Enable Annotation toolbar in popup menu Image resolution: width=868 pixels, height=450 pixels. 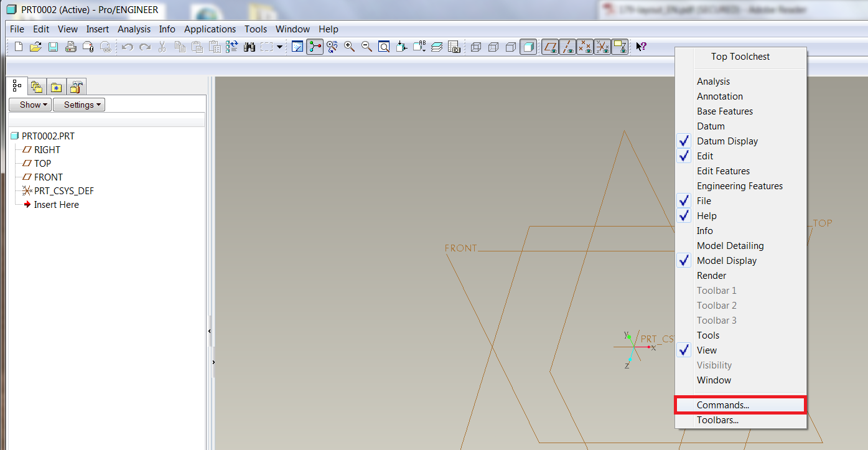pos(740,96)
